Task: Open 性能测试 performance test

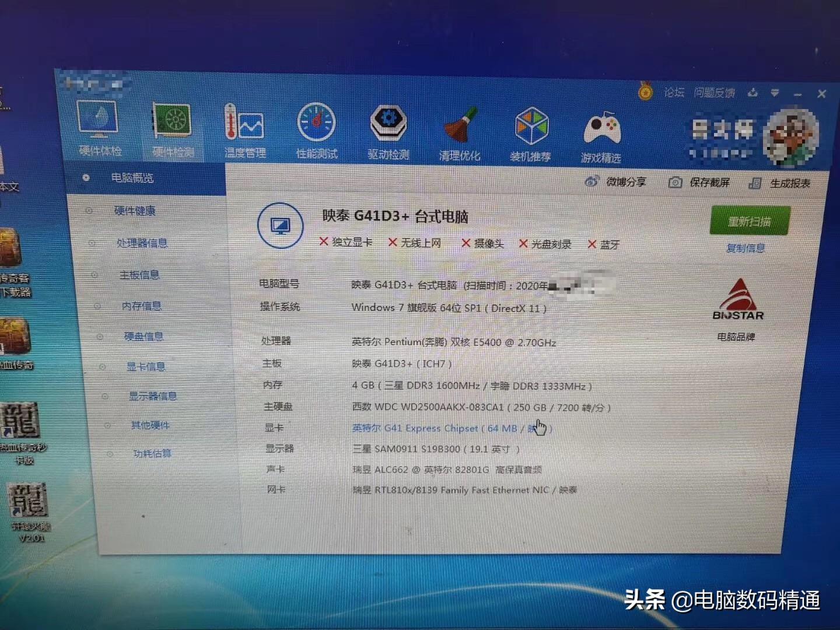Action: (316, 131)
